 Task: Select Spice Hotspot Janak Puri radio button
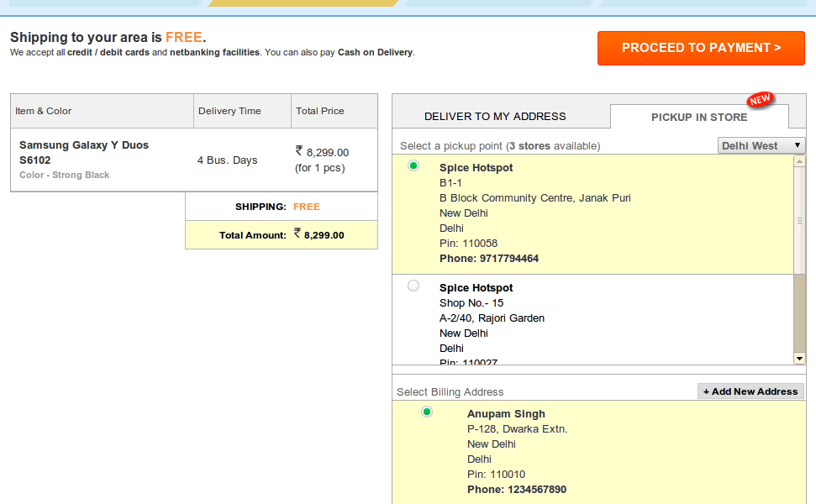tap(413, 166)
